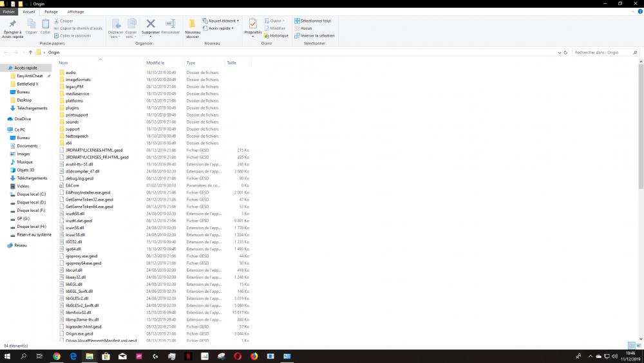
Task: Expand the Nouvel élément dropdown
Action: click(220, 21)
